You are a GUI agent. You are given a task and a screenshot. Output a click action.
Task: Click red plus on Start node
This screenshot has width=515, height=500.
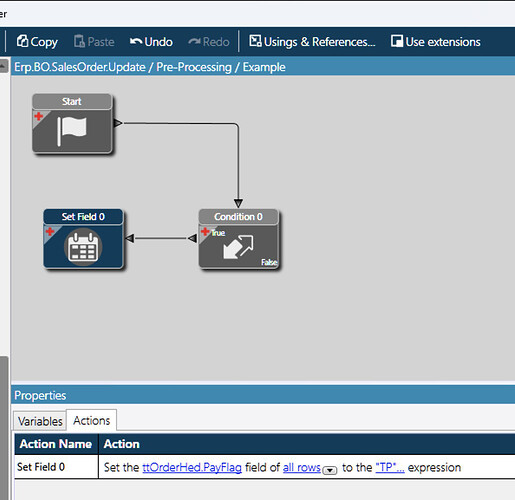point(39,116)
